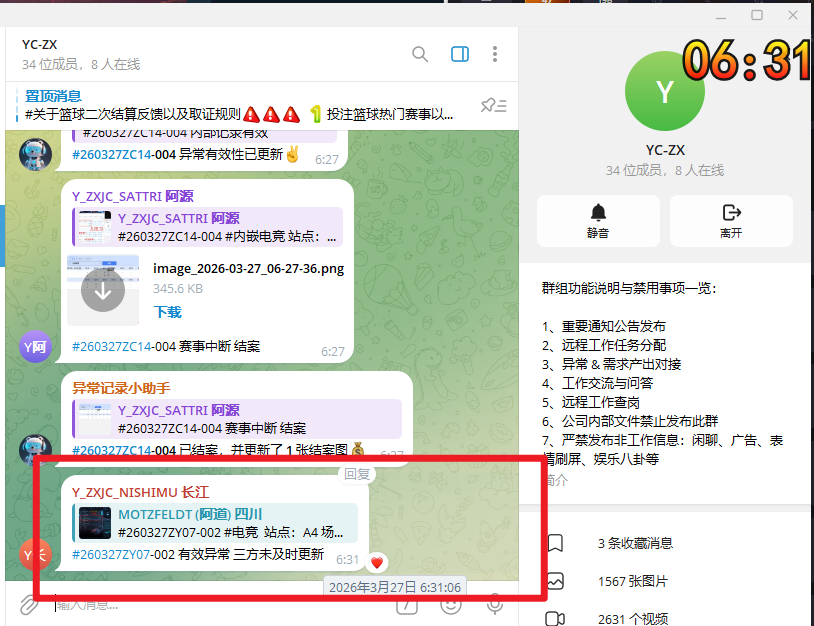Image resolution: width=814 pixels, height=626 pixels.
Task: Click the heart reaction on 6:31 message
Action: [x=377, y=562]
